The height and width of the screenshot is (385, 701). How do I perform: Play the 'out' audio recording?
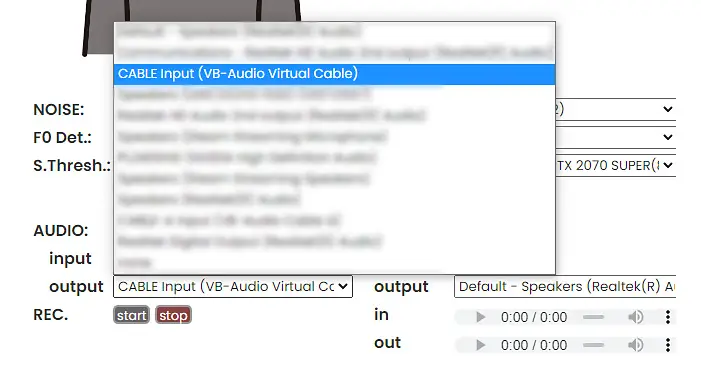[480, 345]
